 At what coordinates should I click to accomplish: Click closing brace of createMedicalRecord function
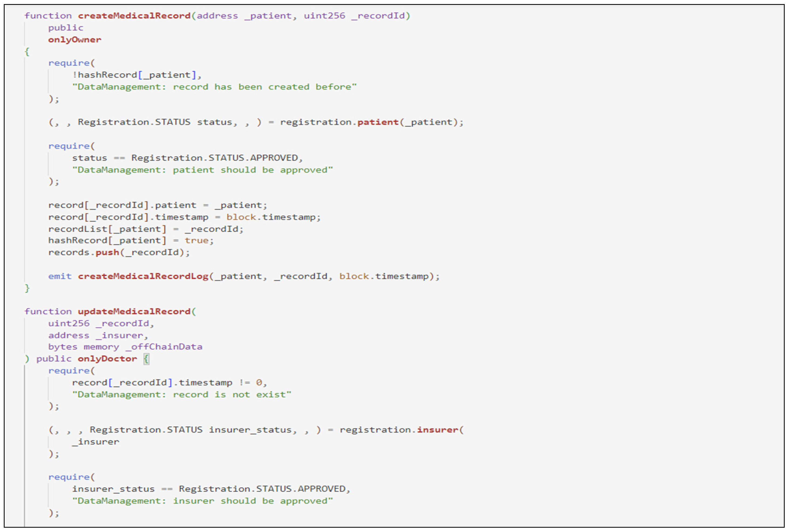click(x=27, y=288)
